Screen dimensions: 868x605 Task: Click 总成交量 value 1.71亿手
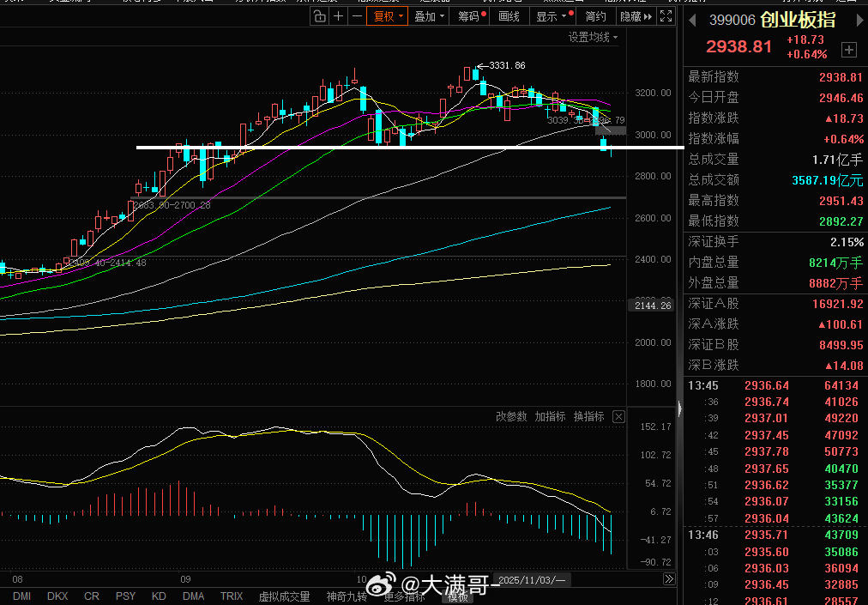tap(838, 160)
